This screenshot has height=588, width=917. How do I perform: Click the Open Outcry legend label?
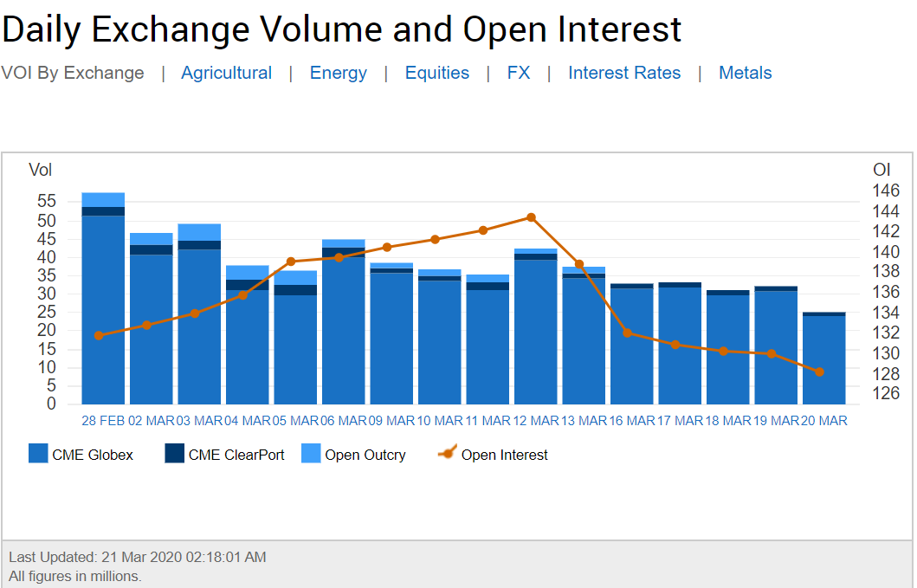tap(365, 456)
